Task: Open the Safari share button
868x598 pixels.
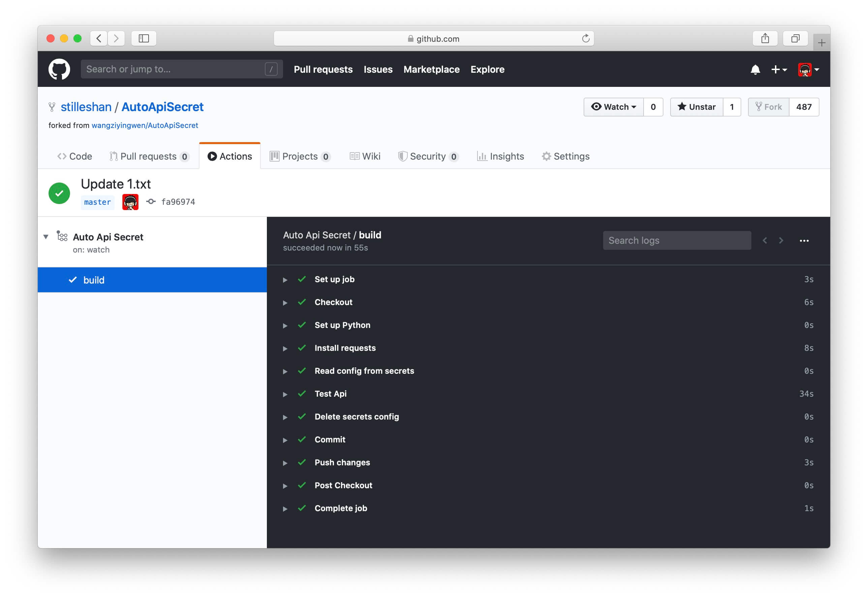Action: [765, 38]
